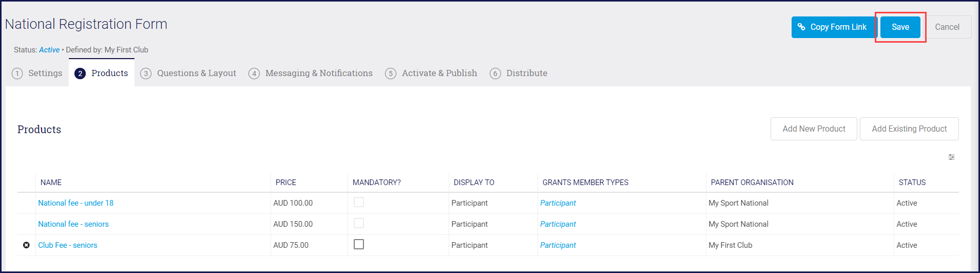The image size is (980, 273).
Task: Go to the Questions & Layout tab
Action: tap(188, 74)
